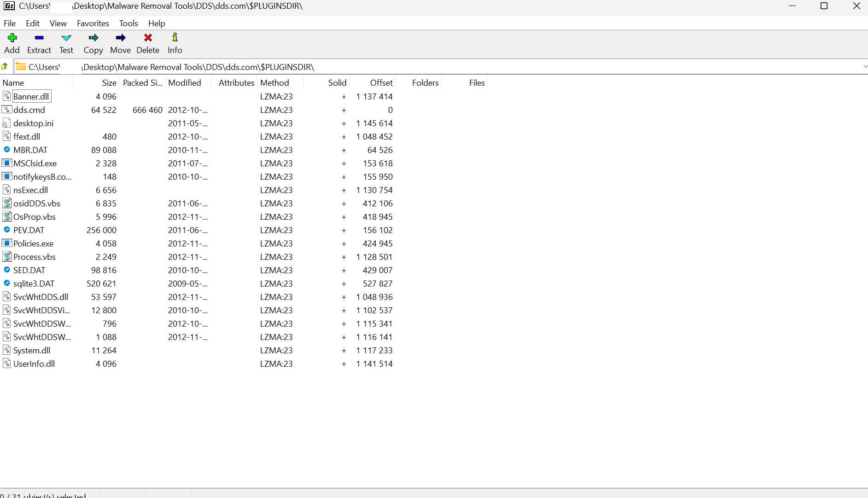Sort by the Name column header
Screen dimensions: 868x498
(36, 82)
